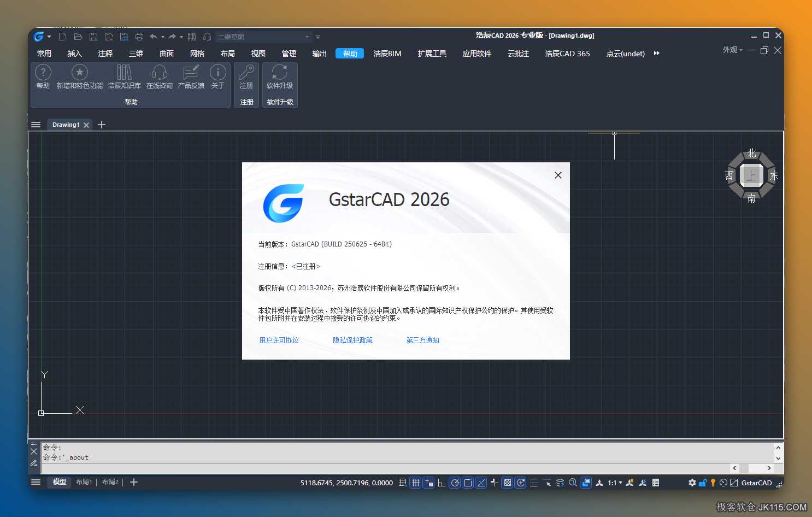Open the 第三方通知 link
The width and height of the screenshot is (812, 517).
(x=423, y=340)
